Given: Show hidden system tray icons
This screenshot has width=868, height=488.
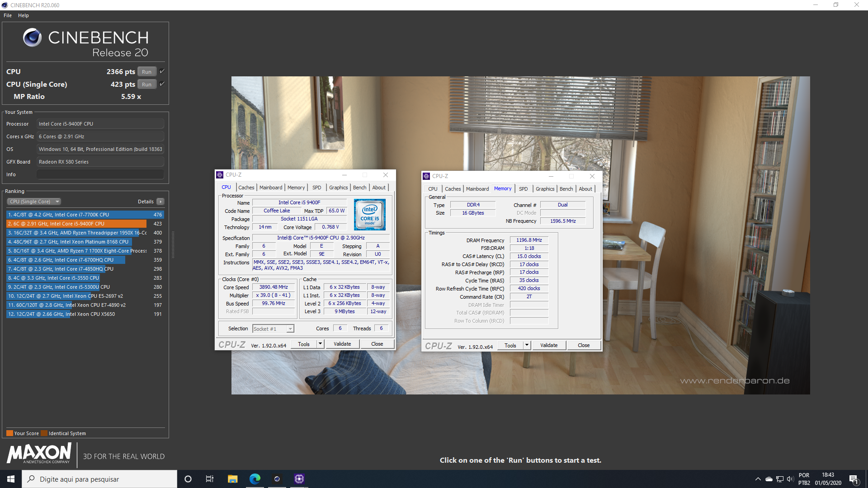Looking at the screenshot, I should click(758, 479).
